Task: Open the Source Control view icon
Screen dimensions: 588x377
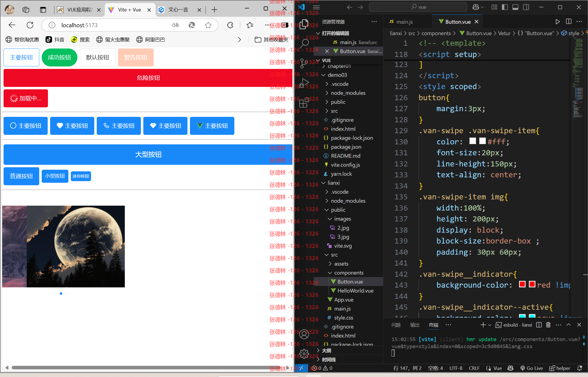Action: tap(304, 63)
